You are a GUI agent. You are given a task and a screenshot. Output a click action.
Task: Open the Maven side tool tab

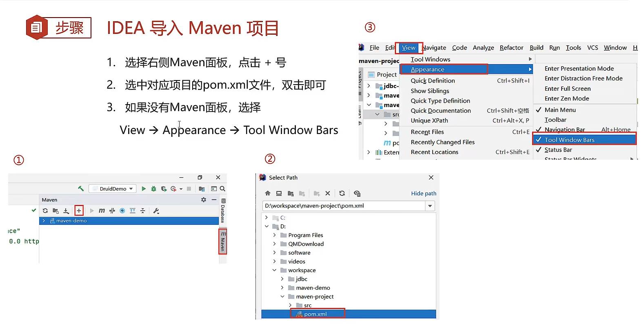pyautogui.click(x=223, y=241)
